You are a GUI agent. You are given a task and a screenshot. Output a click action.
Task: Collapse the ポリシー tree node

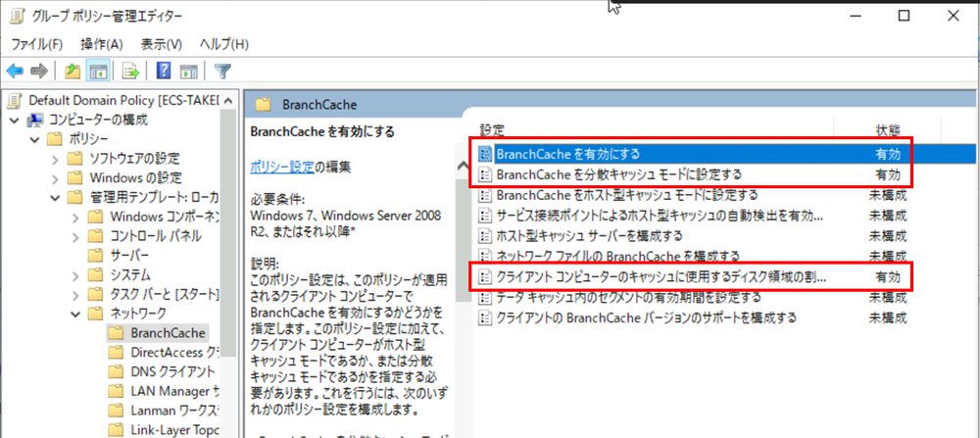click(x=35, y=139)
